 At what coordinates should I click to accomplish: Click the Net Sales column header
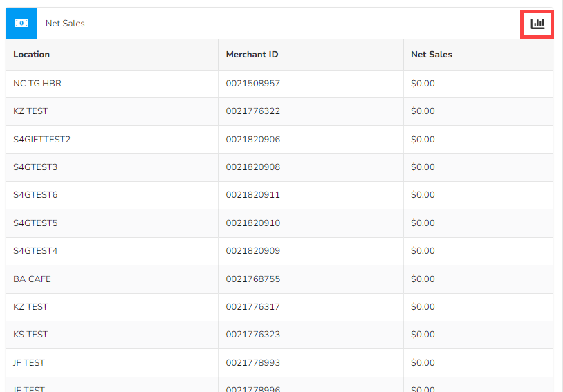tap(431, 55)
